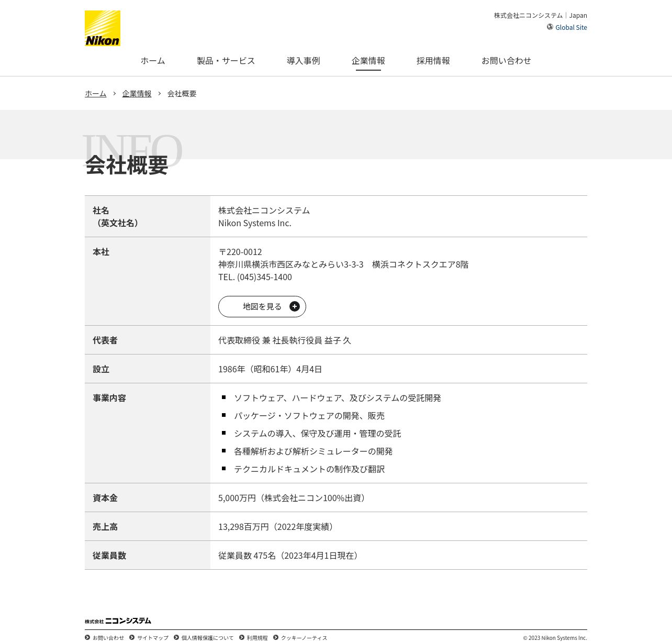Select the 企業情報 menu item
This screenshot has width=672, height=642.
pos(368,61)
